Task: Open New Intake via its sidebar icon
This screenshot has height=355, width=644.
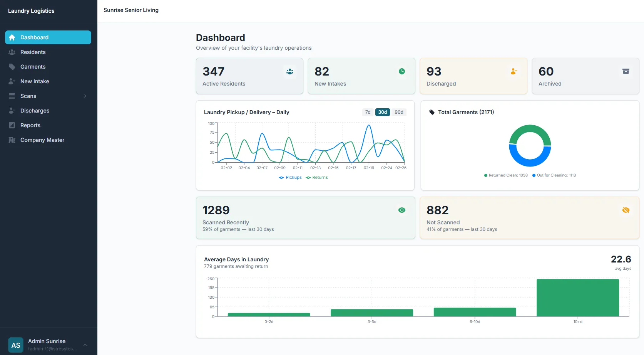Action: pos(12,81)
